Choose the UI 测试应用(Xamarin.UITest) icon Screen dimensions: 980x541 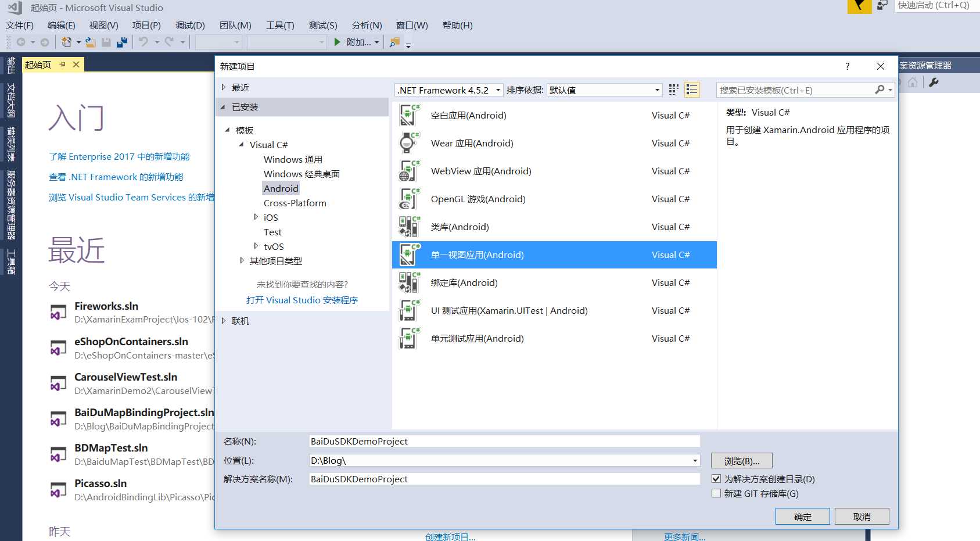(410, 310)
